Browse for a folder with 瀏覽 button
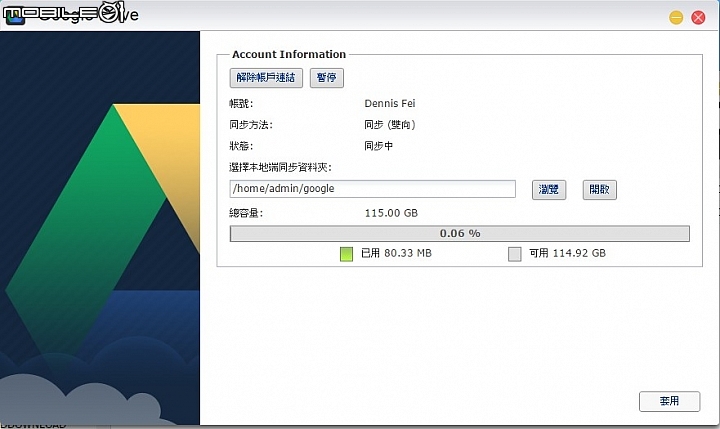This screenshot has height=429, width=720. coord(549,189)
